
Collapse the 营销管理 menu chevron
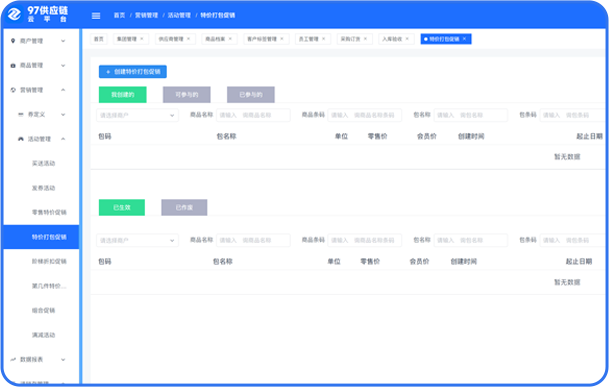click(x=63, y=90)
